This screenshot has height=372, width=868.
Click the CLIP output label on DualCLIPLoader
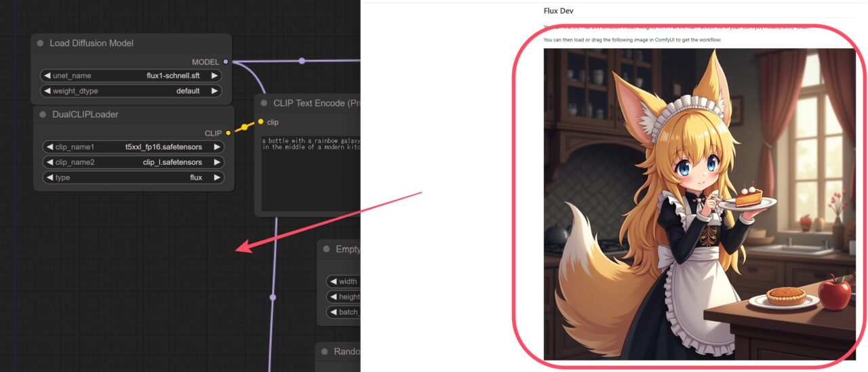tap(214, 133)
